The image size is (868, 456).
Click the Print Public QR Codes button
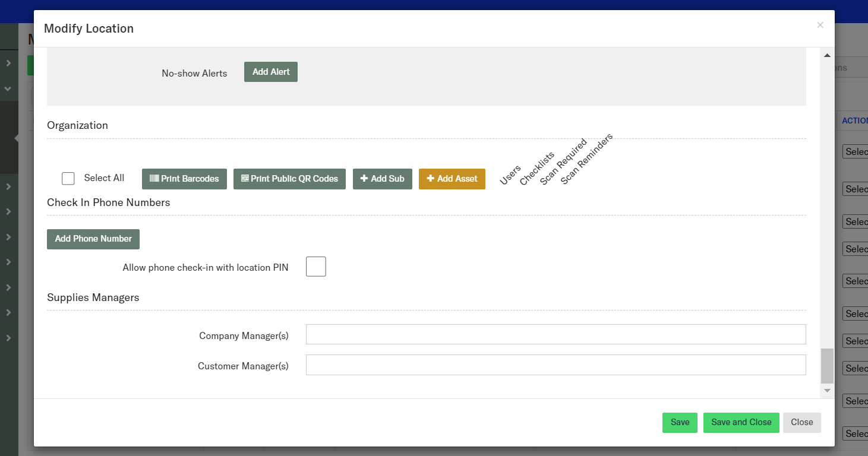click(289, 179)
